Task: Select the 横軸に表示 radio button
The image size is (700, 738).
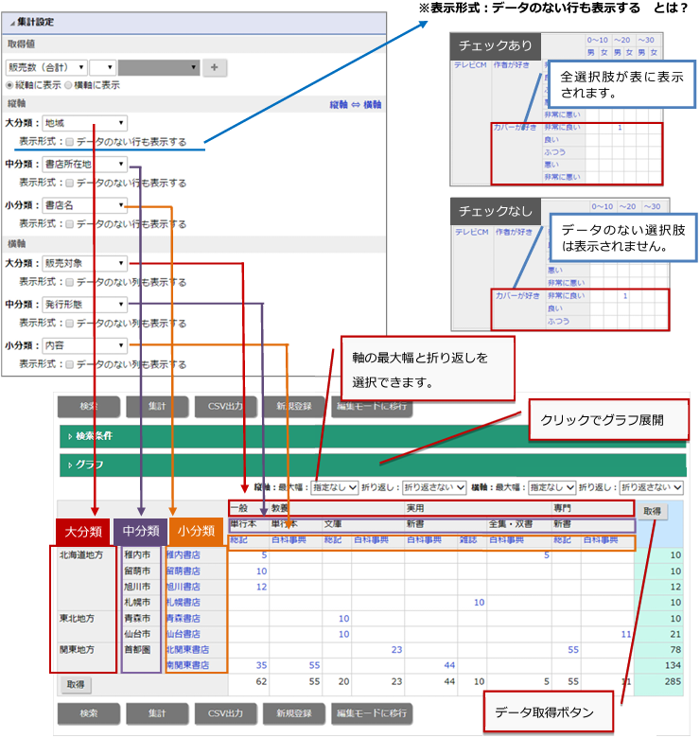Action: coord(68,85)
